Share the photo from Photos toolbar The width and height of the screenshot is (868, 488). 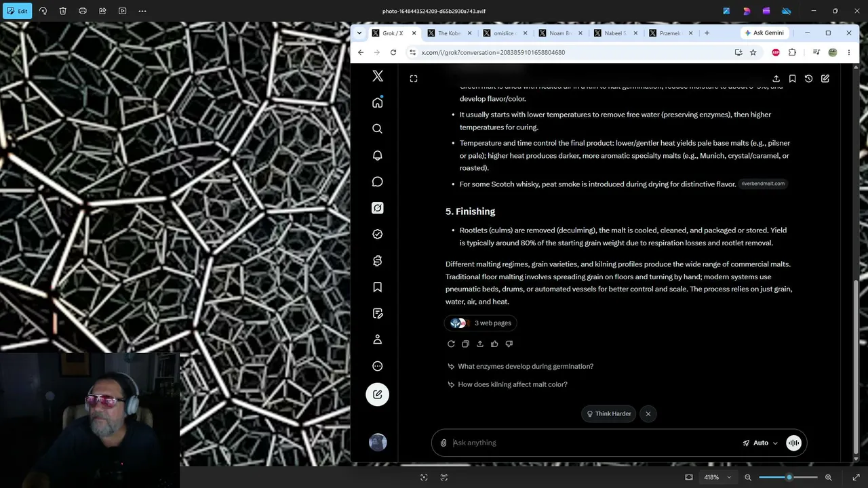tap(102, 11)
